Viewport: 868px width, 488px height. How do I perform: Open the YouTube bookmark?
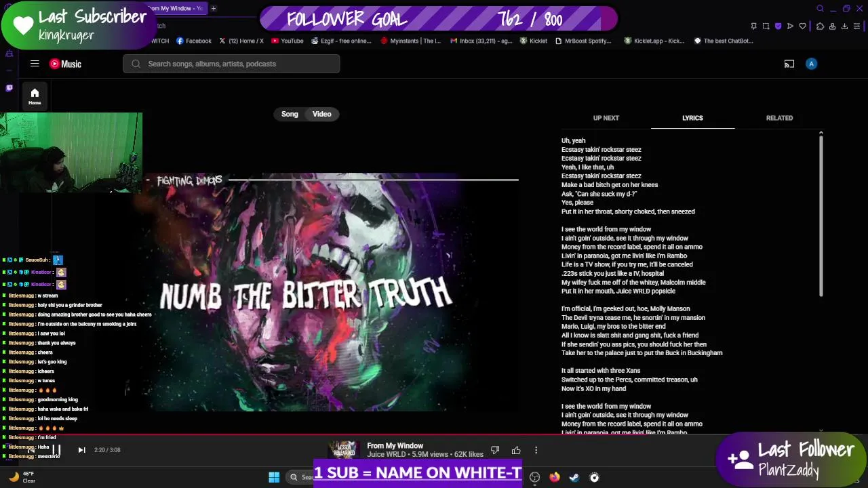coord(288,41)
